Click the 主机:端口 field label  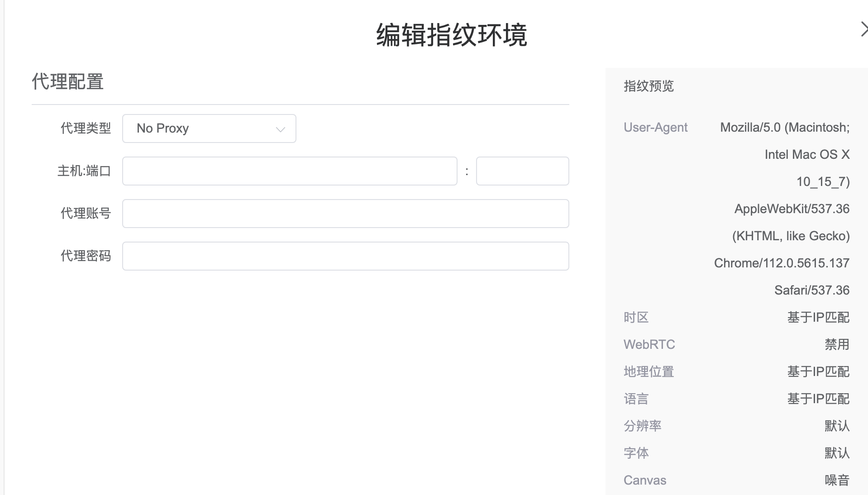pos(84,171)
